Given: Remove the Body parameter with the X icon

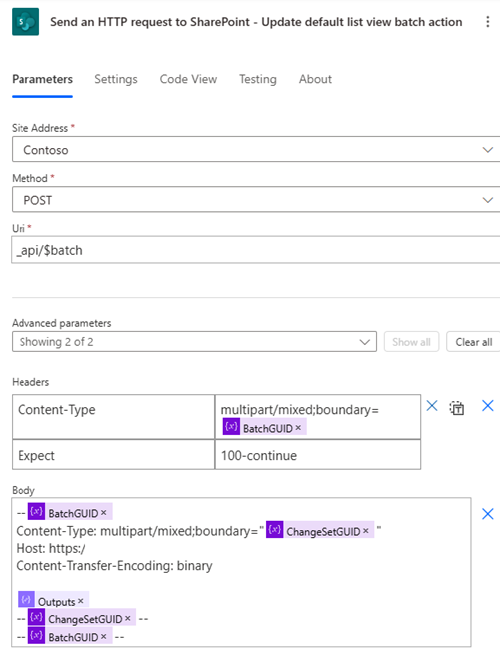Looking at the screenshot, I should (488, 514).
